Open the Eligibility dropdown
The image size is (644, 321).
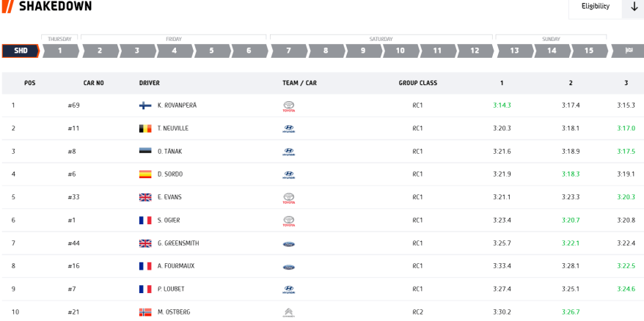pyautogui.click(x=595, y=7)
